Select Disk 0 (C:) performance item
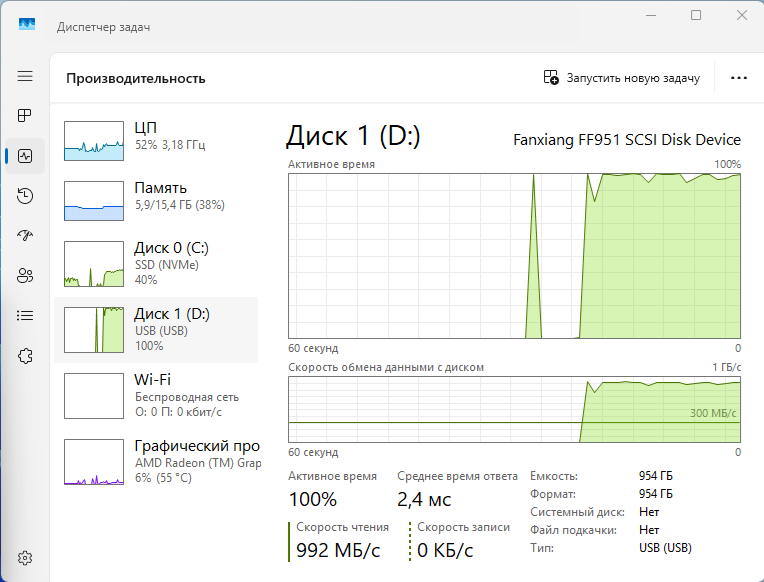 click(156, 264)
